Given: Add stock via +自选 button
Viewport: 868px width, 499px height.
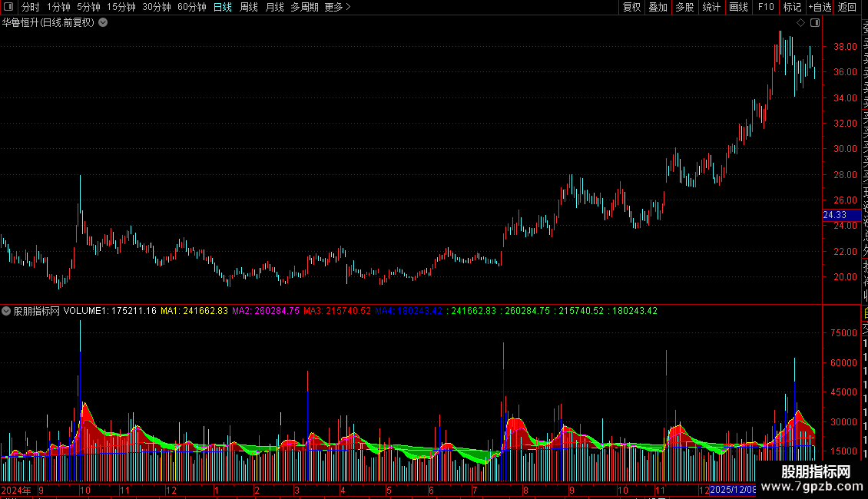Looking at the screenshot, I should pos(820,7).
